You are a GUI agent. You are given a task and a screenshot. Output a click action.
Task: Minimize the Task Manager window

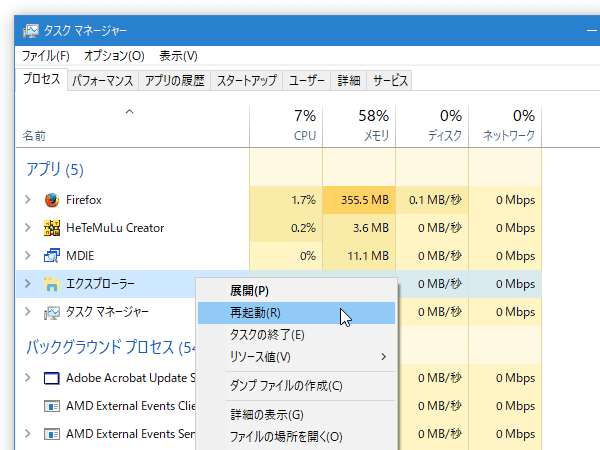click(x=592, y=31)
